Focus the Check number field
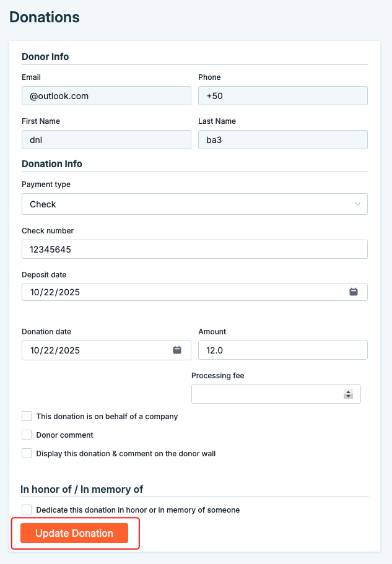 194,249
